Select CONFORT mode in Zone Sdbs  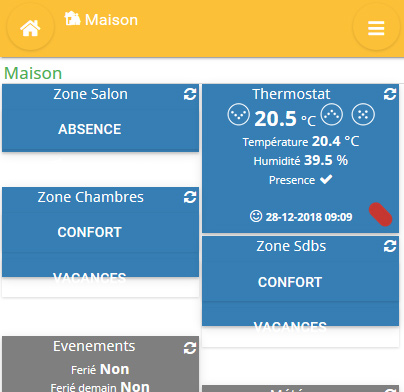pos(290,282)
